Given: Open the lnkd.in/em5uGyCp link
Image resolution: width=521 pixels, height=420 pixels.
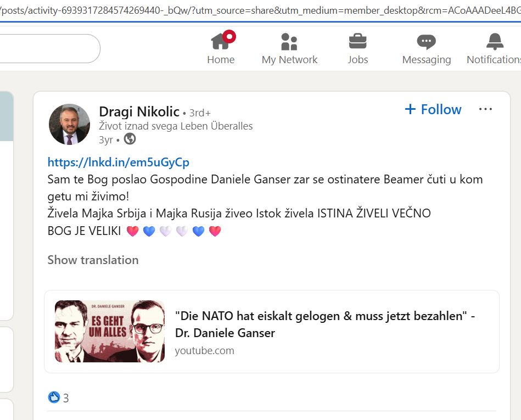Looking at the screenshot, I should tap(117, 162).
